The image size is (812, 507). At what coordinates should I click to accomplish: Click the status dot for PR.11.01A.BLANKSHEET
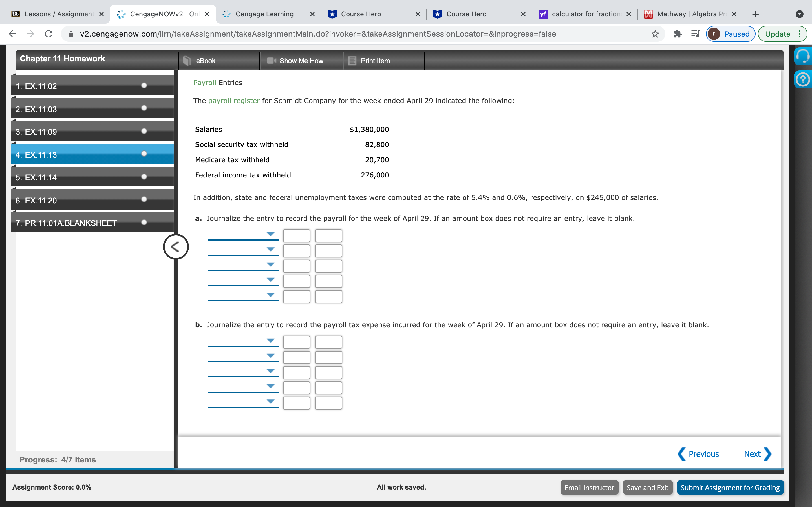[144, 222]
